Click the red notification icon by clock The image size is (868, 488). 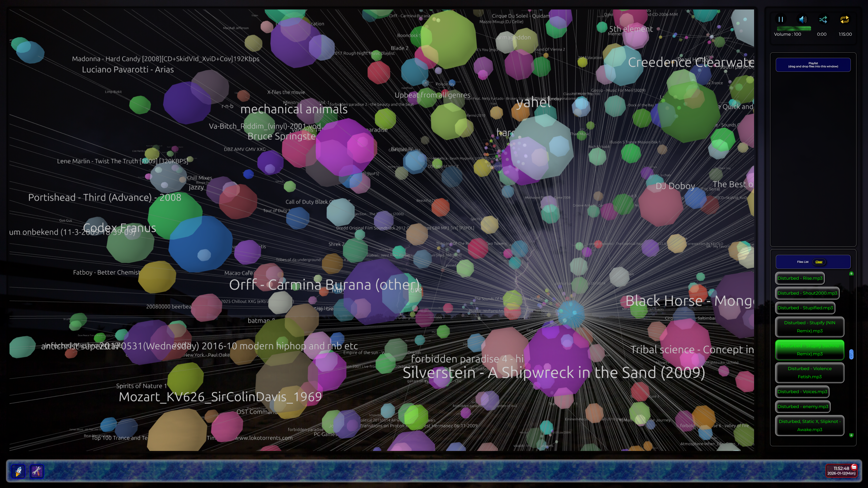pyautogui.click(x=854, y=467)
